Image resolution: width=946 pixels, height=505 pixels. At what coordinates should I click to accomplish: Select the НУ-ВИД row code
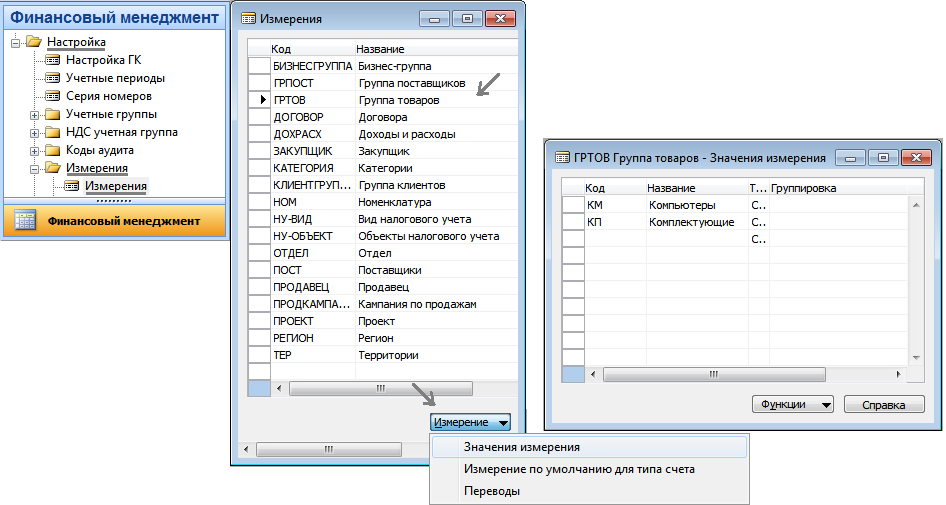click(313, 219)
